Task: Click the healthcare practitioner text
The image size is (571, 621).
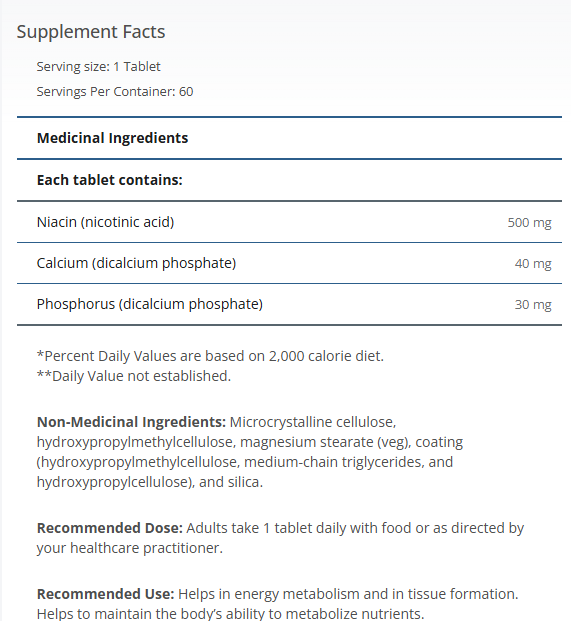Action: point(147,548)
